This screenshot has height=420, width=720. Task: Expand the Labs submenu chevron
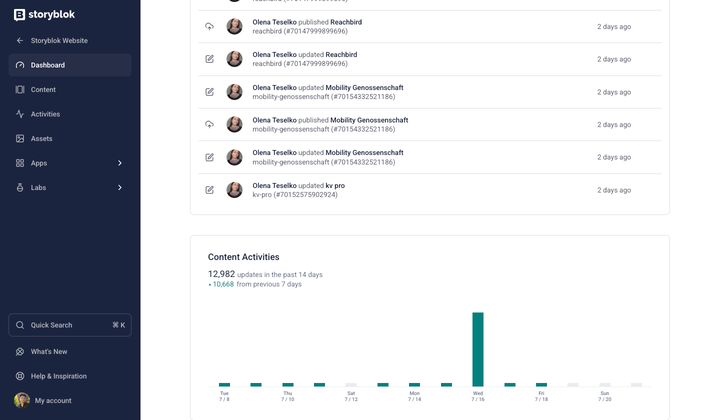pyautogui.click(x=120, y=188)
